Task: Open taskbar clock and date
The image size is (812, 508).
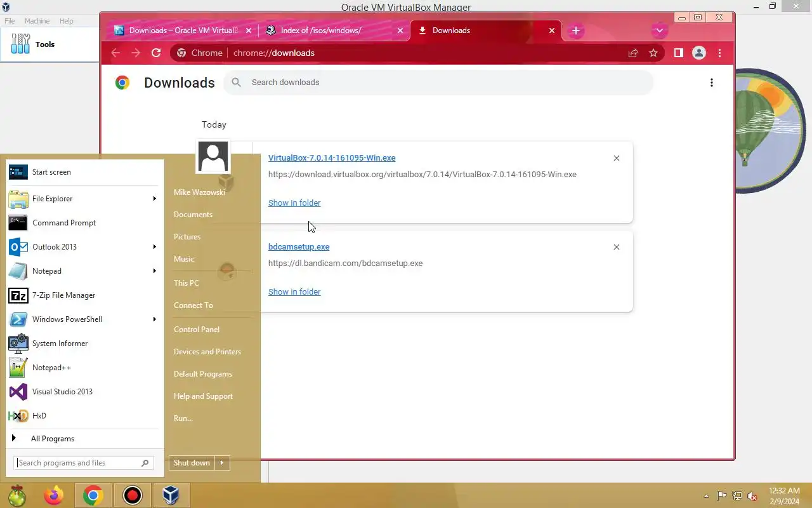Action: [x=785, y=496]
